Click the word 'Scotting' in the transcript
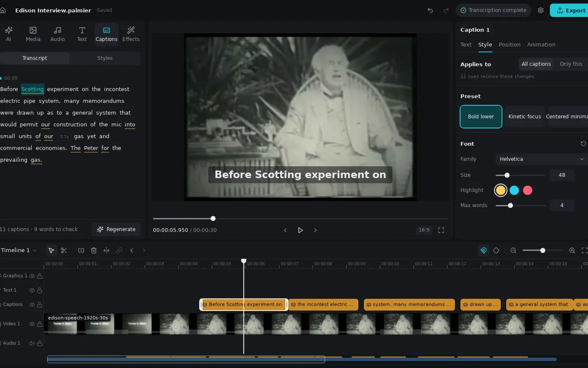The width and height of the screenshot is (588, 368). click(x=32, y=89)
